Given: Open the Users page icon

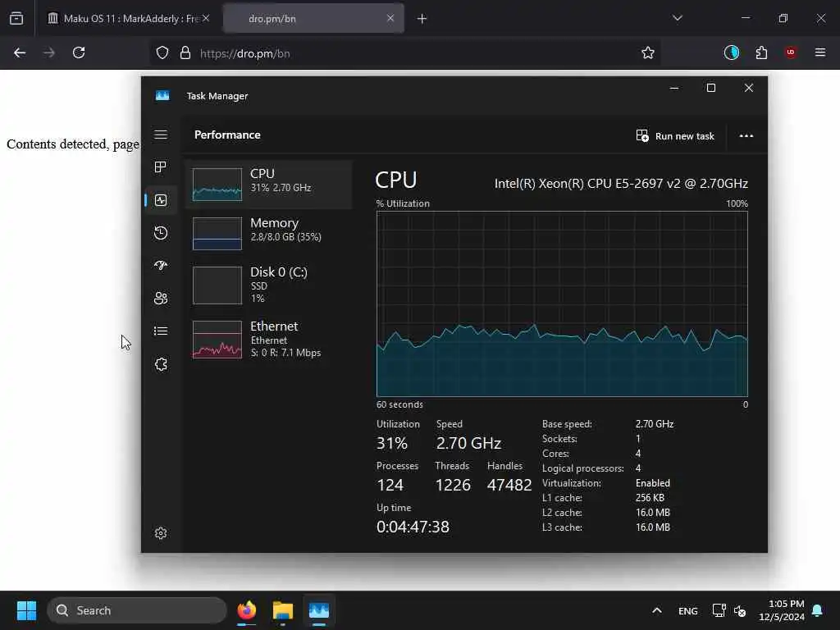Looking at the screenshot, I should [x=161, y=299].
